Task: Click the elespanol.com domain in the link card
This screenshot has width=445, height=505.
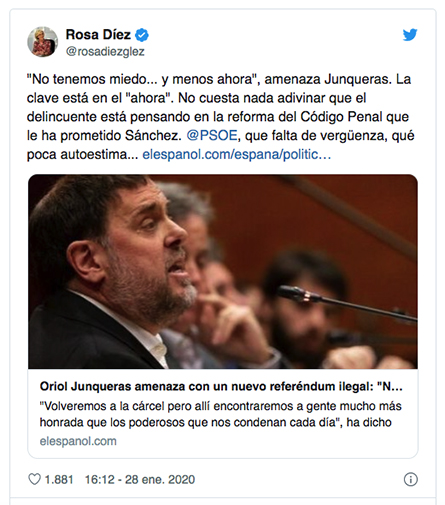Action: click(x=78, y=441)
